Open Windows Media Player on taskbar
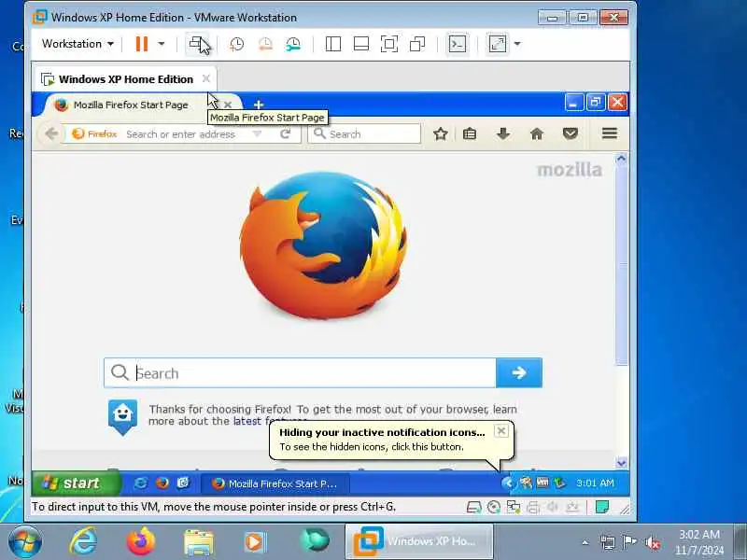The width and height of the screenshot is (747, 560). pyautogui.click(x=255, y=542)
